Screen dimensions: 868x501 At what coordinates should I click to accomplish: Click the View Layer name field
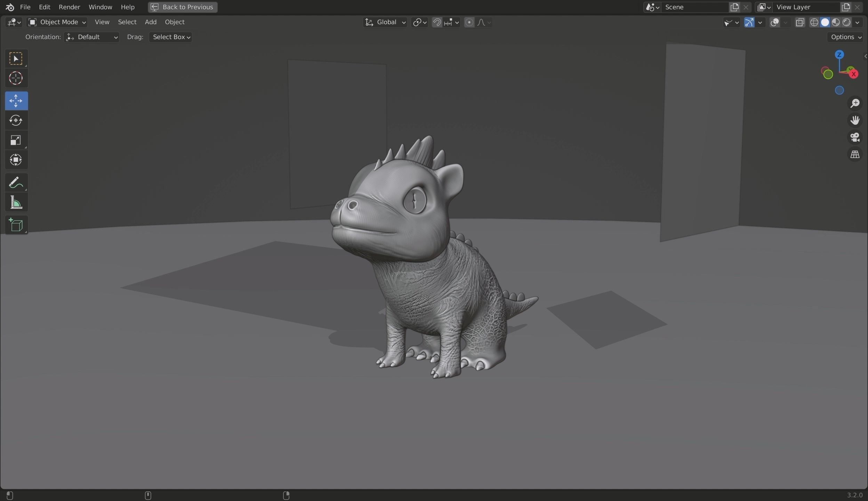point(806,7)
